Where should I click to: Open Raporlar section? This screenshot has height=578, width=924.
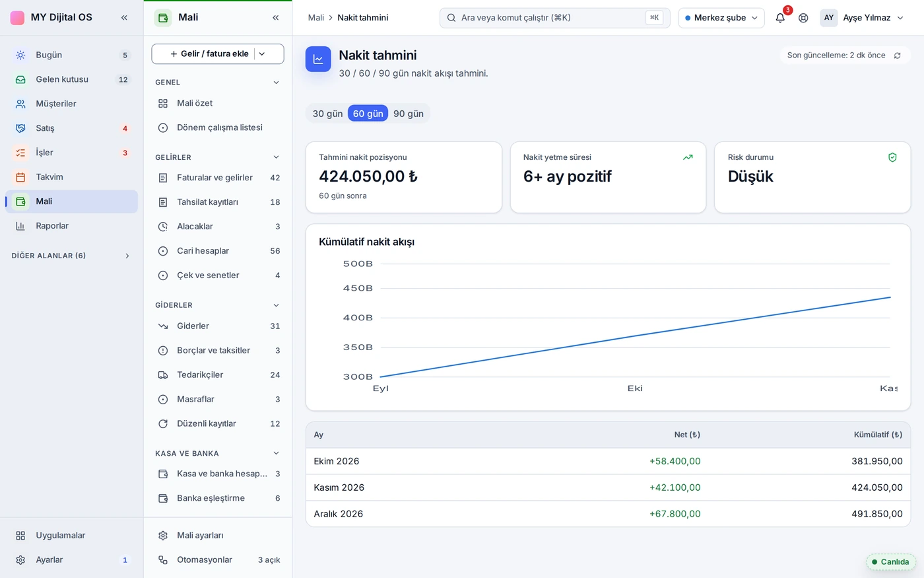pos(71,227)
